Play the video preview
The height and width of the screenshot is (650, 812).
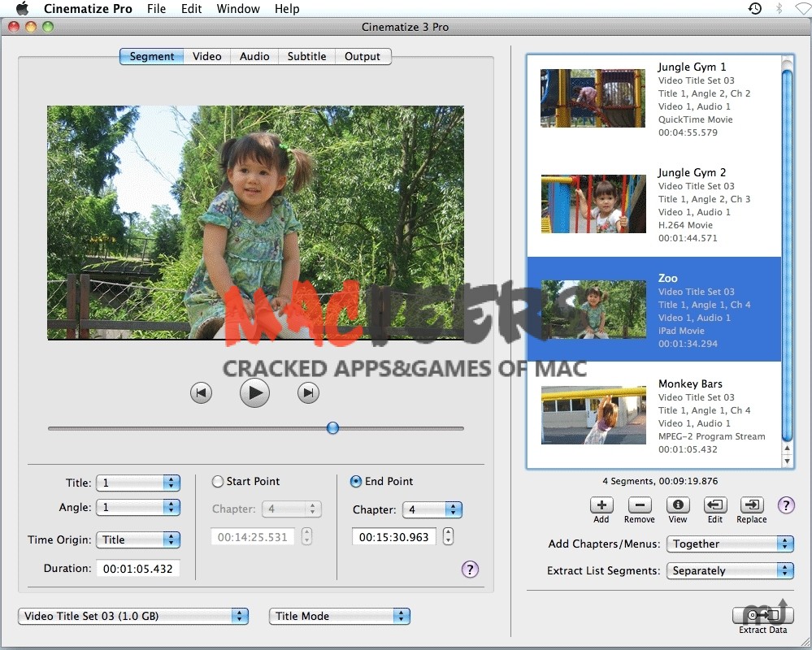click(x=254, y=393)
